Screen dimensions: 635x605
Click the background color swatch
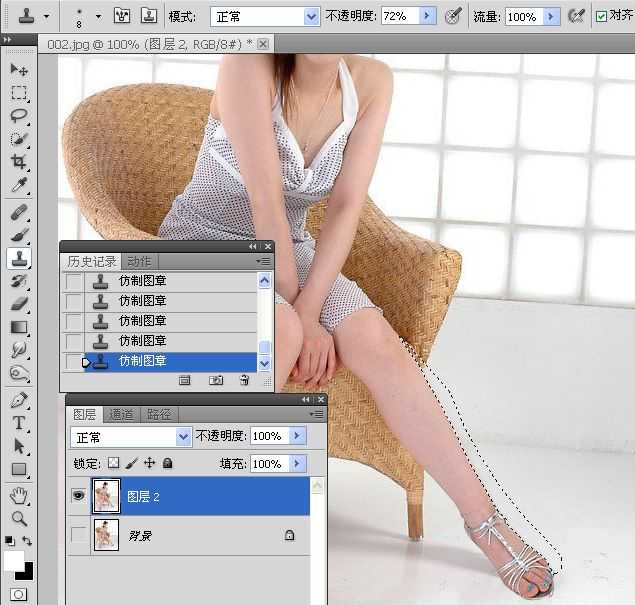(27, 572)
